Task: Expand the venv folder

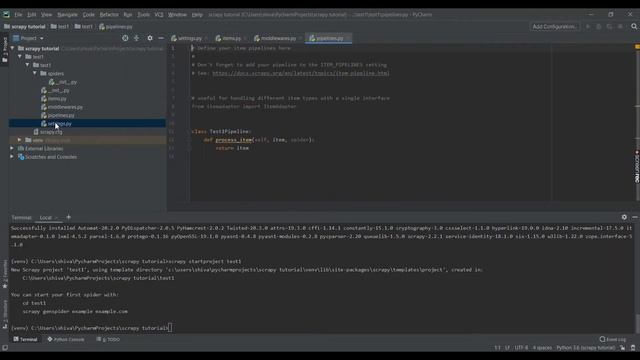Action: 20,140
